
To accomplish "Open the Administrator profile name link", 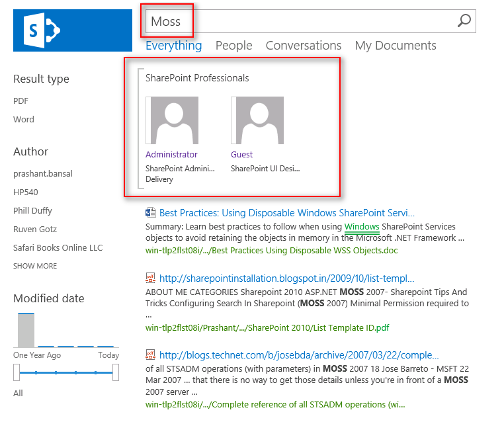I will click(171, 154).
